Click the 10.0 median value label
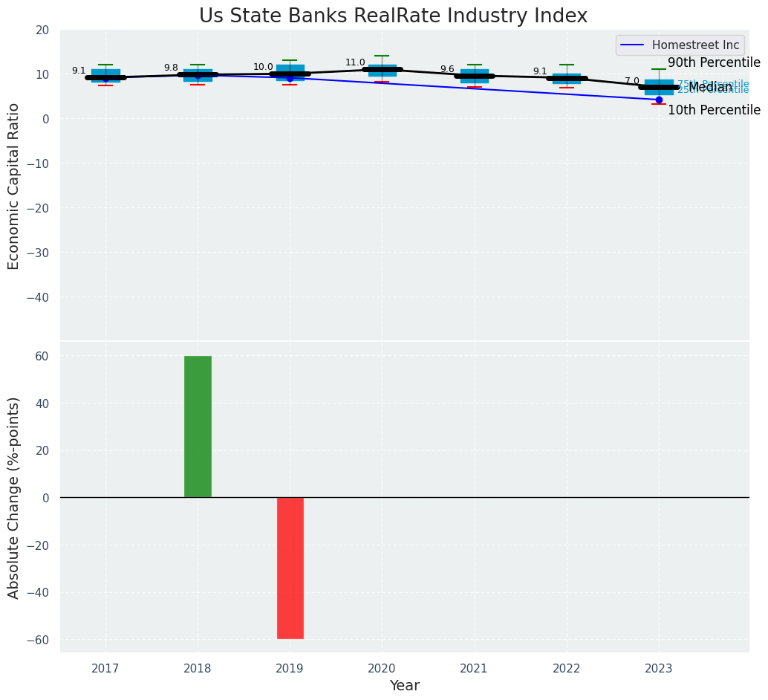Image resolution: width=768 pixels, height=700 pixels. (263, 68)
